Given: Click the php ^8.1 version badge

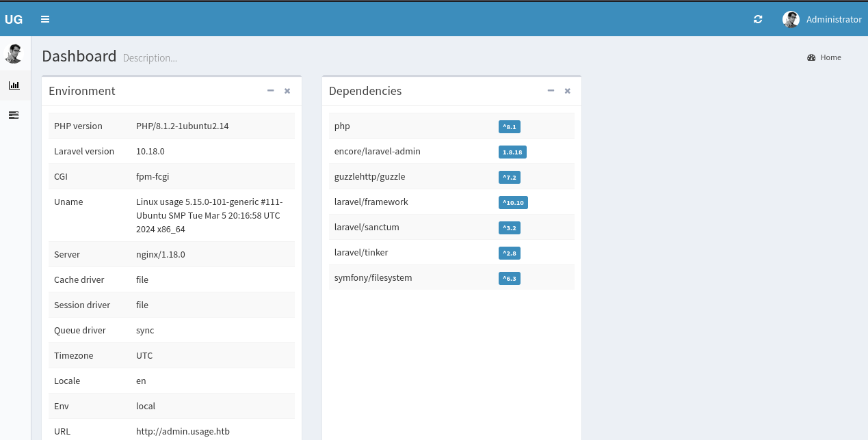Looking at the screenshot, I should tap(510, 126).
